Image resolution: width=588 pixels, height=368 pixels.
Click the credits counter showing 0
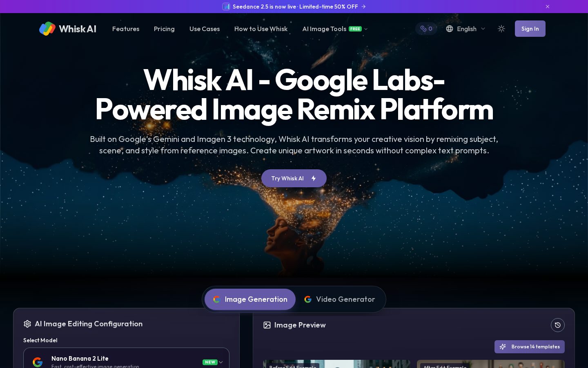click(426, 29)
